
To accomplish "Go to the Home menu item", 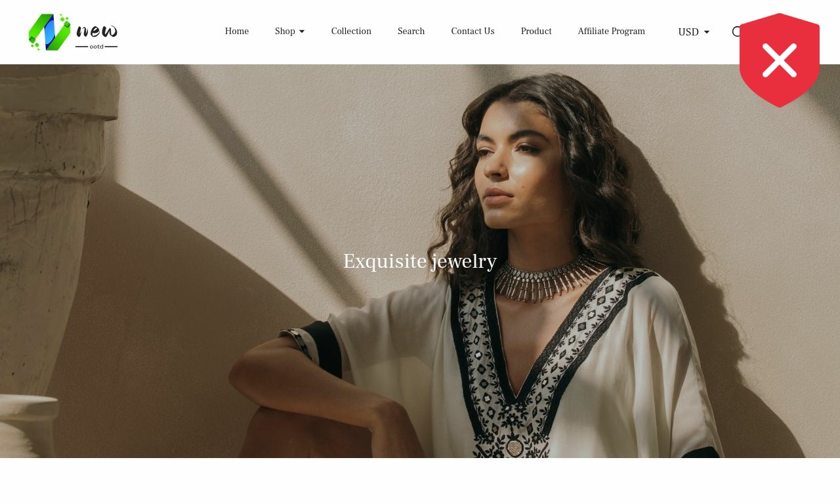I will coord(237,31).
